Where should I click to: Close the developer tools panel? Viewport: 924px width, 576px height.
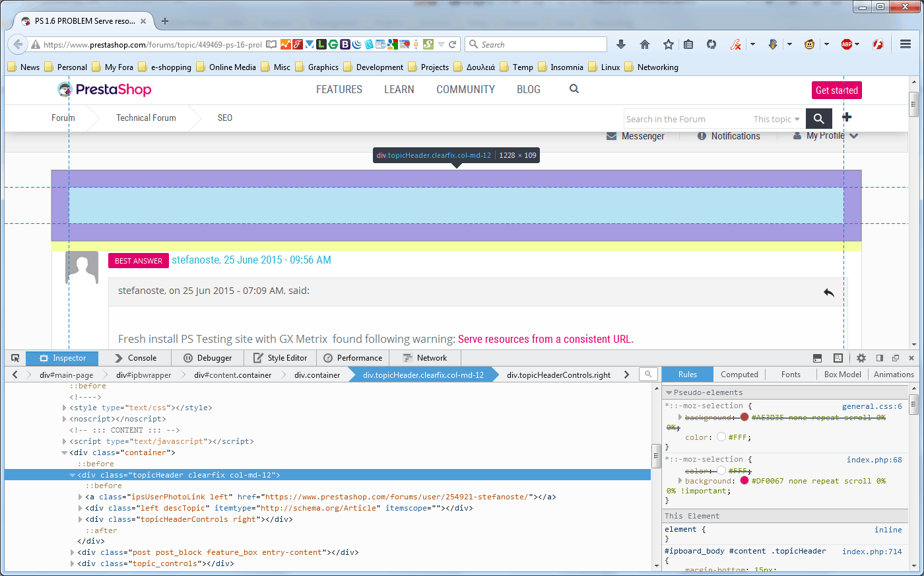[911, 358]
